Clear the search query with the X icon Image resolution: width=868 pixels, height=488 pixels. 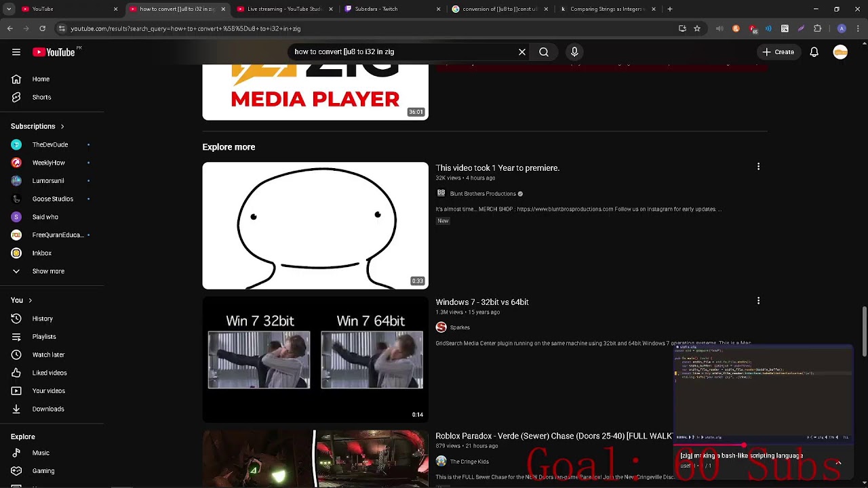click(x=522, y=52)
